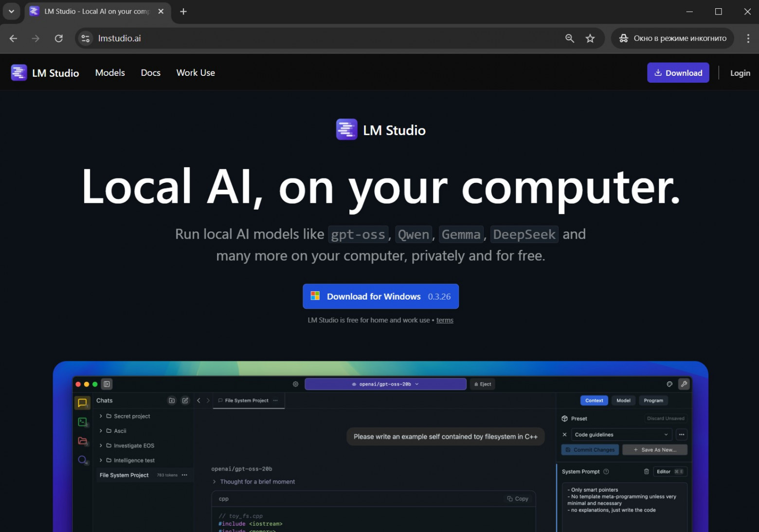Click the gear icon left of model selector
This screenshot has height=532, width=759.
coord(295,384)
